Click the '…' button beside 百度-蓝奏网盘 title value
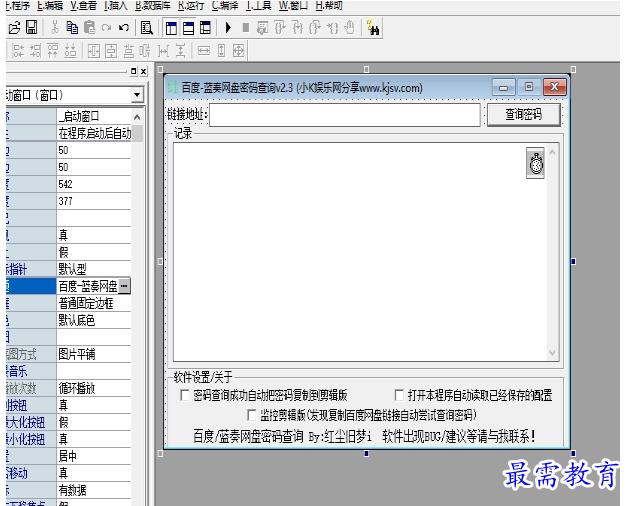Image resolution: width=627 pixels, height=506 pixels. click(x=124, y=286)
